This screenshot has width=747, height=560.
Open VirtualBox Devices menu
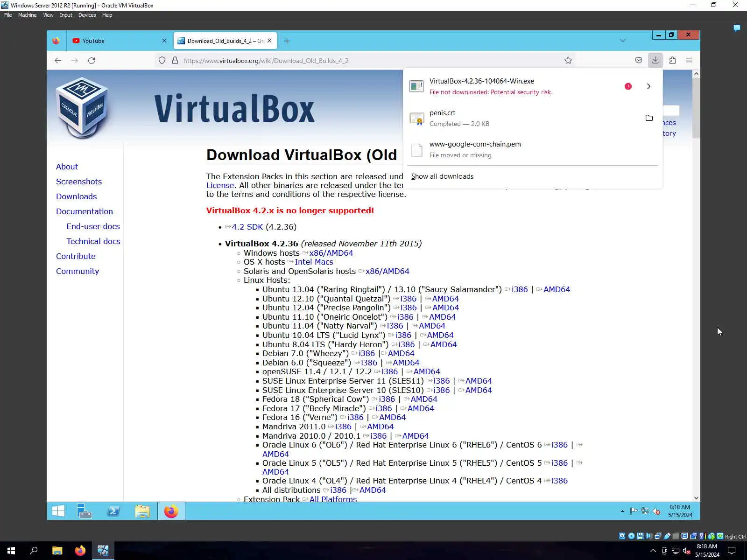click(87, 15)
